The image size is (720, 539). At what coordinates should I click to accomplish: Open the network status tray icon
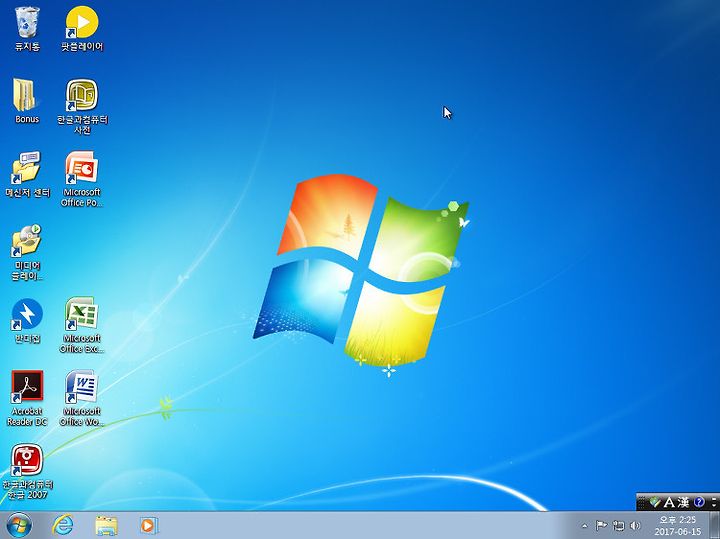tap(619, 526)
